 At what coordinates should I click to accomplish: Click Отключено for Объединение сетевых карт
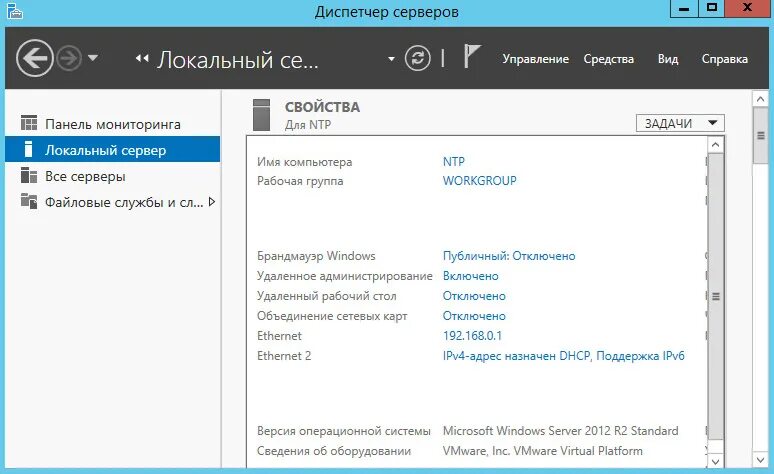point(474,316)
